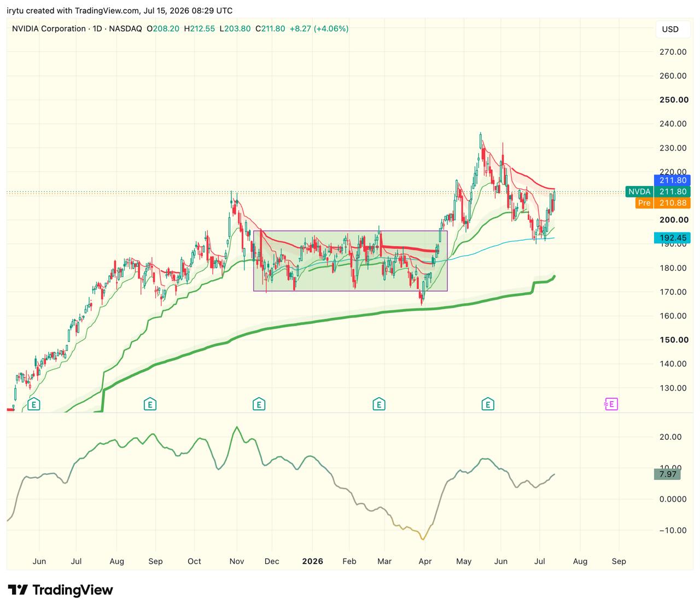Image resolution: width=700 pixels, height=610 pixels.
Task: Click the 250.00 level on price scale
Action: (x=673, y=100)
